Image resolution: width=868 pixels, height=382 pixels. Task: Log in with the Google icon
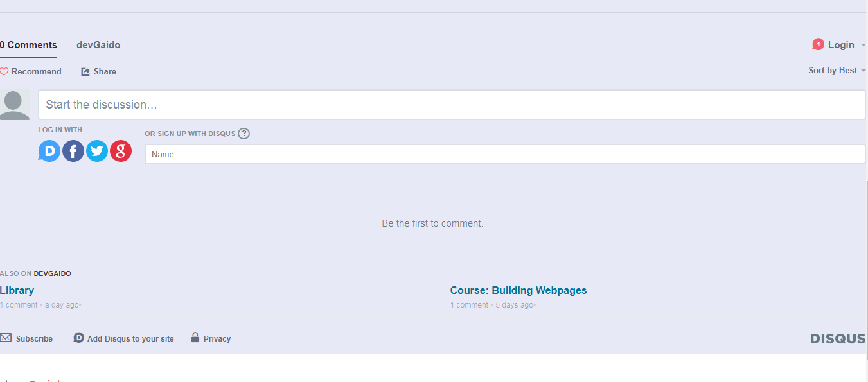pyautogui.click(x=121, y=151)
